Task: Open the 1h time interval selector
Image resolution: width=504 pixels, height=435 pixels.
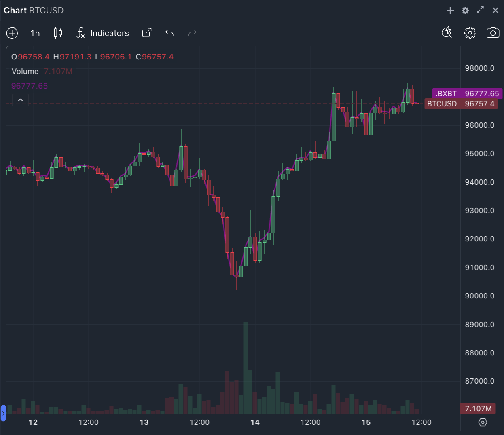Action: [35, 33]
